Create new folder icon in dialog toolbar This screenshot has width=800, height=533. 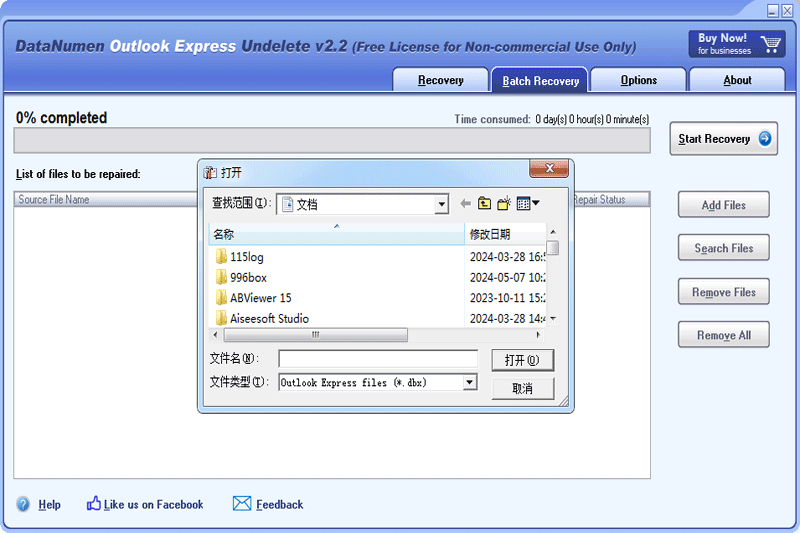pyautogui.click(x=504, y=204)
